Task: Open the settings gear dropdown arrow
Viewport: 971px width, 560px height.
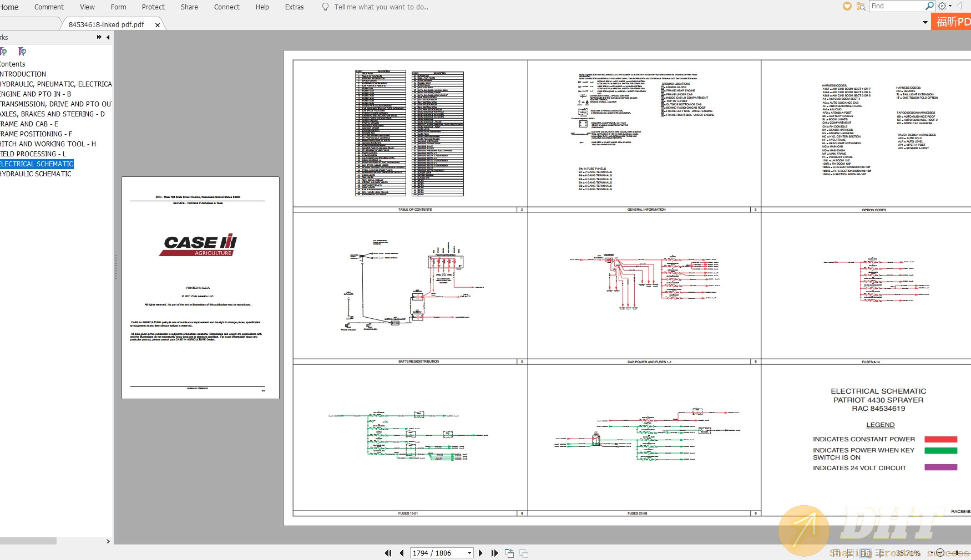Action: pos(950,6)
